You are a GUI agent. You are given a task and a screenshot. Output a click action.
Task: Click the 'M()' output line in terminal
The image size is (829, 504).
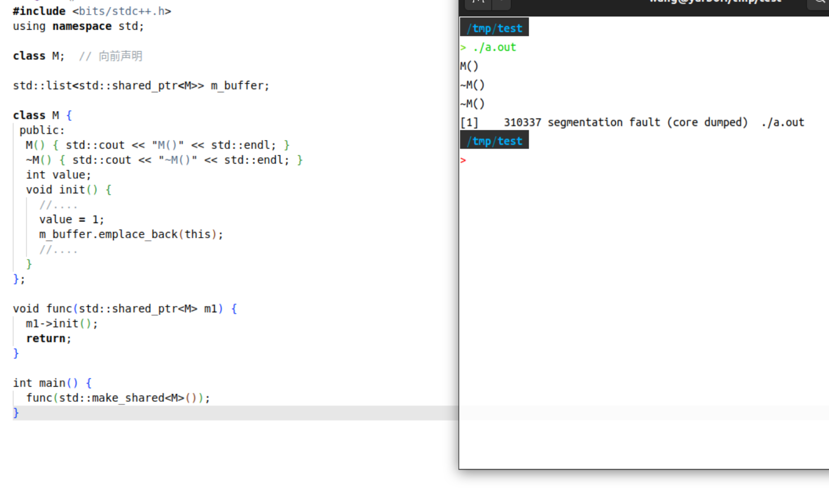(469, 66)
